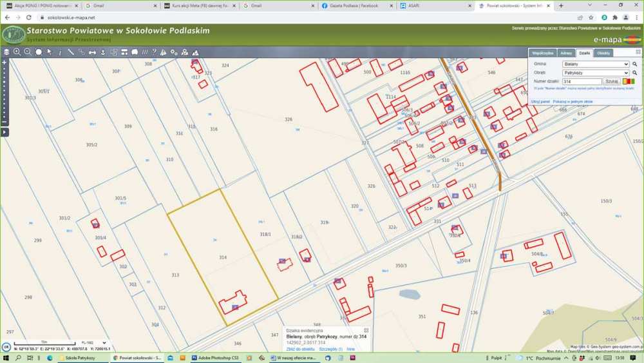The width and height of the screenshot is (644, 363).
Task: Open the Obręb dropdown showing Patrykozy
Action: [x=596, y=73]
